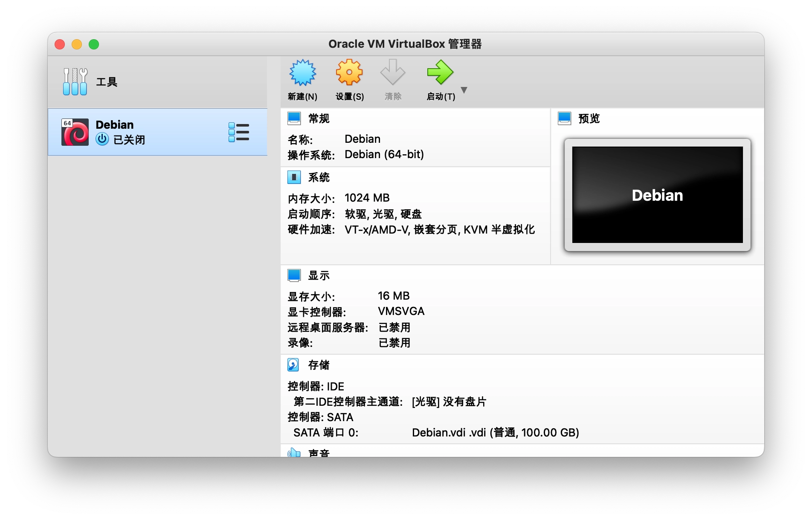Select the Debian OS logo icon
Viewport: 812px width, 520px height.
click(x=75, y=132)
